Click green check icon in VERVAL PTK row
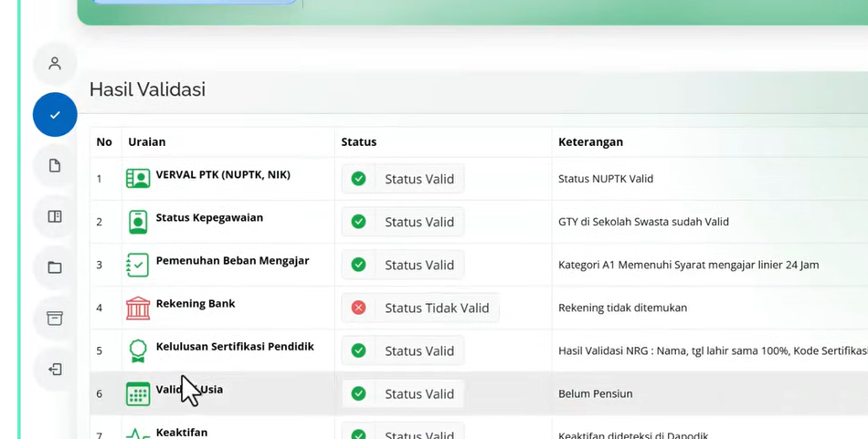Screen dimensions: 868x439 point(358,179)
